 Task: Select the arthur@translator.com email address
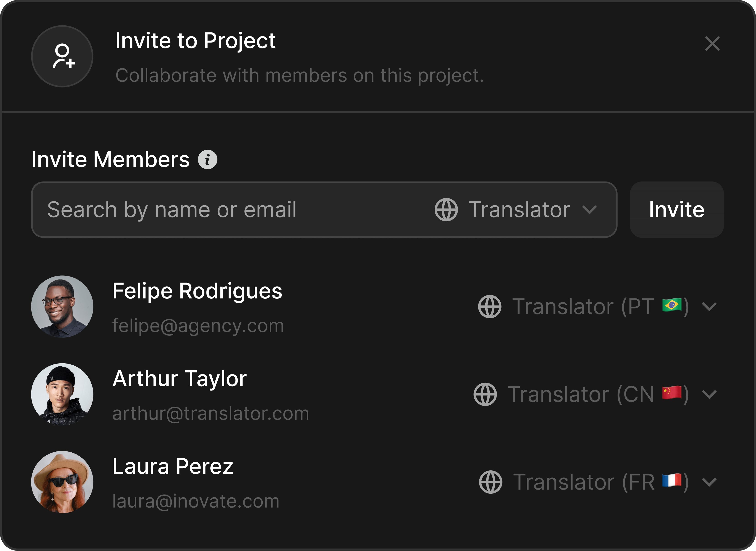[x=211, y=413]
